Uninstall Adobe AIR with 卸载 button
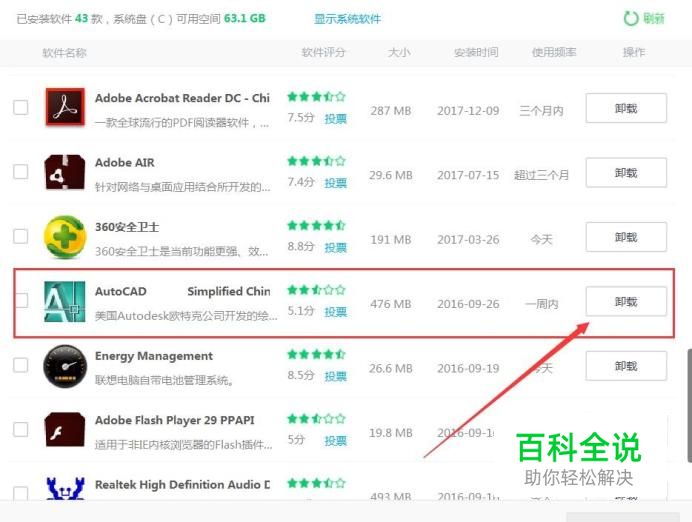Viewport: 692px width, 522px height. pos(626,173)
